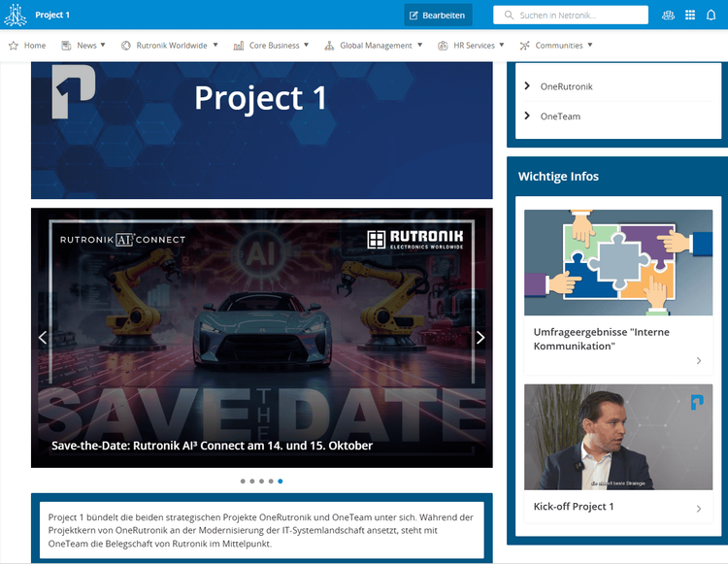Viewport: 728px width, 564px height.
Task: Click the Save the Date carousel image
Action: [x=262, y=338]
